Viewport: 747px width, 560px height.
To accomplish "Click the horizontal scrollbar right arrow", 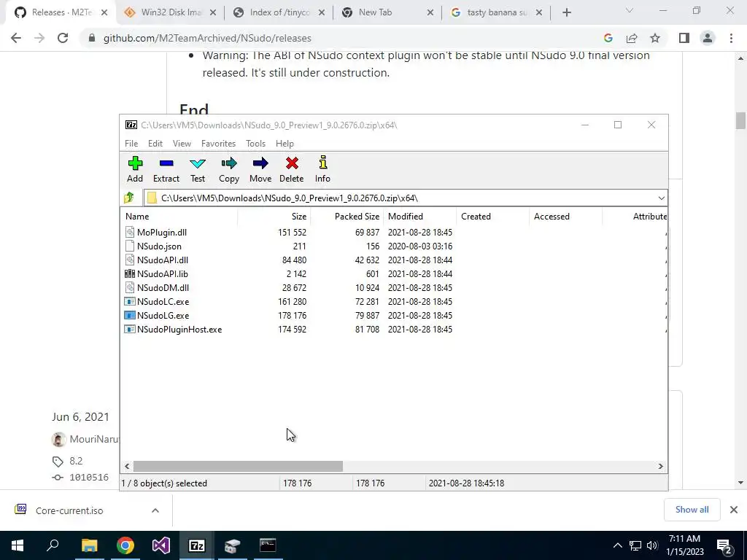I will [661, 466].
